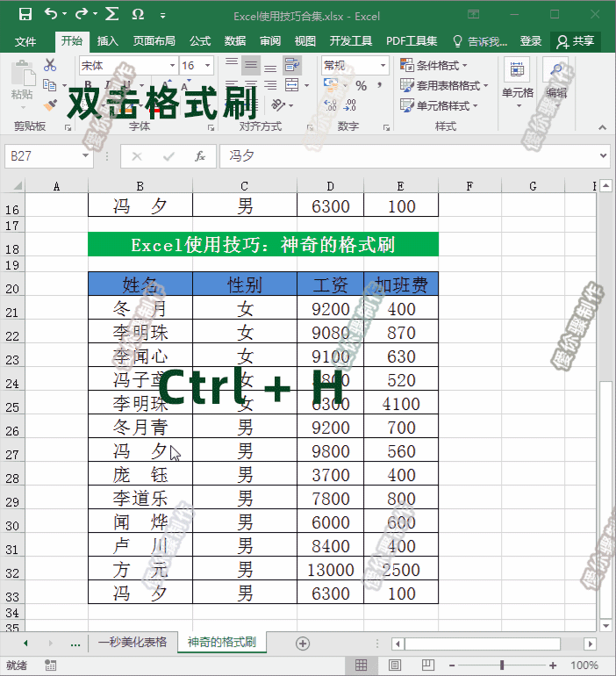This screenshot has height=676, width=616.
Task: Collapse the ribbon with the caret
Action: [602, 127]
